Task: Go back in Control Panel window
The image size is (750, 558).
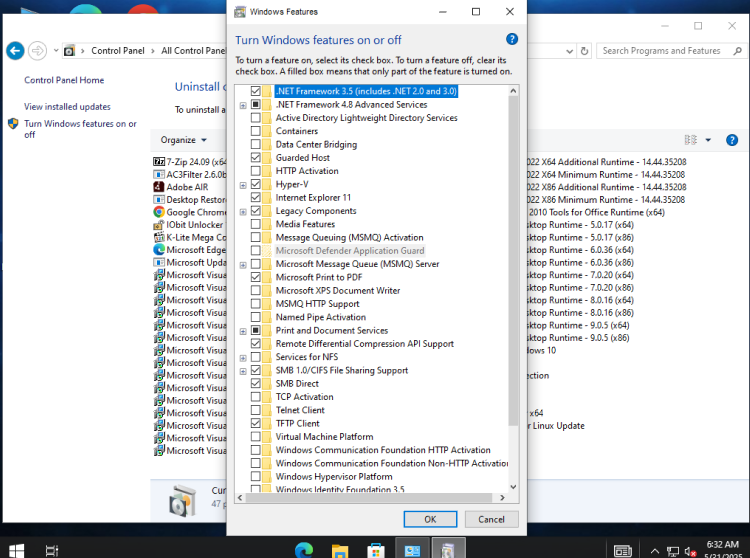Action: click(15, 51)
